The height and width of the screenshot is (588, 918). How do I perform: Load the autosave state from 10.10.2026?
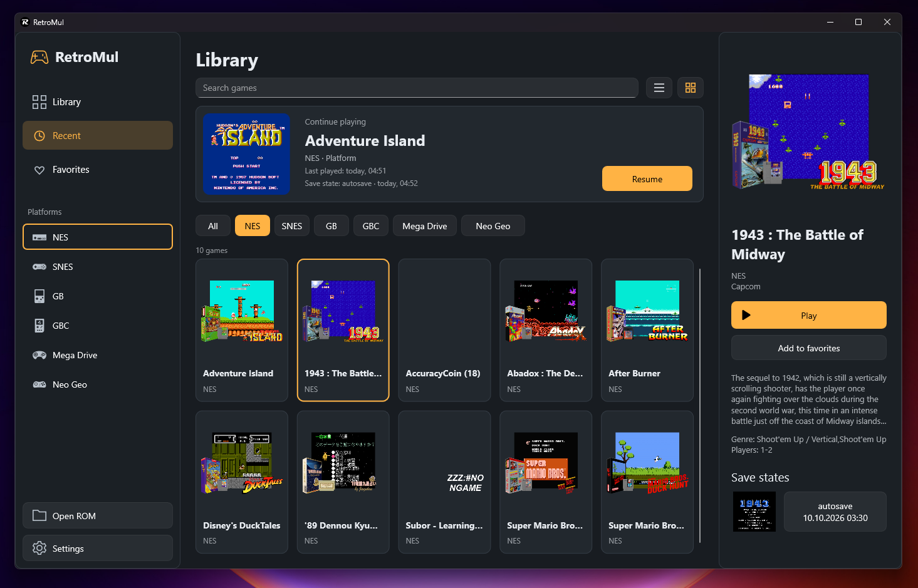835,512
